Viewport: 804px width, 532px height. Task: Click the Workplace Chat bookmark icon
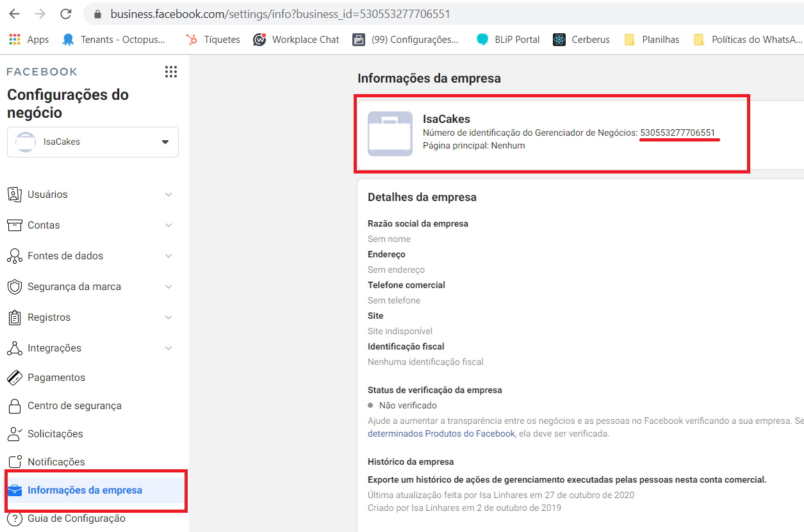[259, 40]
